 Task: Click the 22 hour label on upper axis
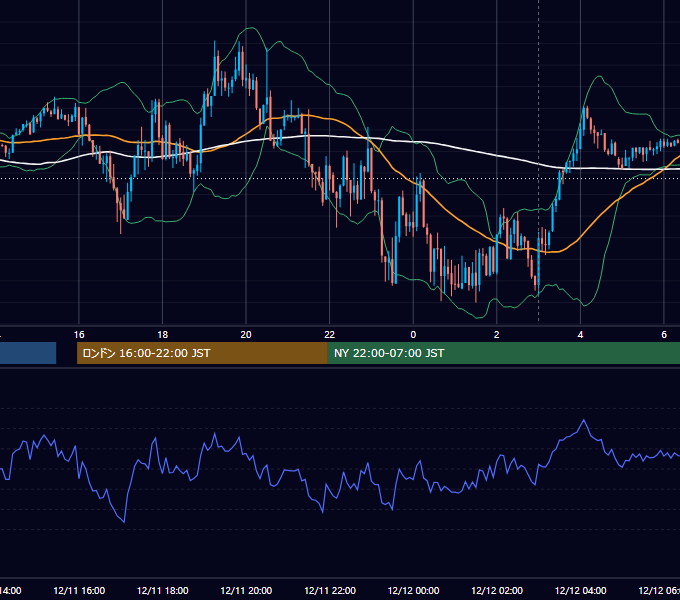click(x=330, y=335)
